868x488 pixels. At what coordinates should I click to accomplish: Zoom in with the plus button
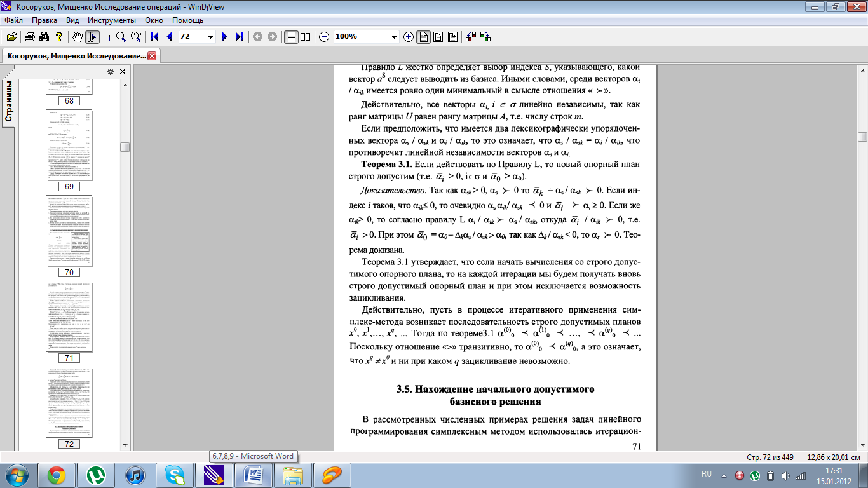pos(409,37)
